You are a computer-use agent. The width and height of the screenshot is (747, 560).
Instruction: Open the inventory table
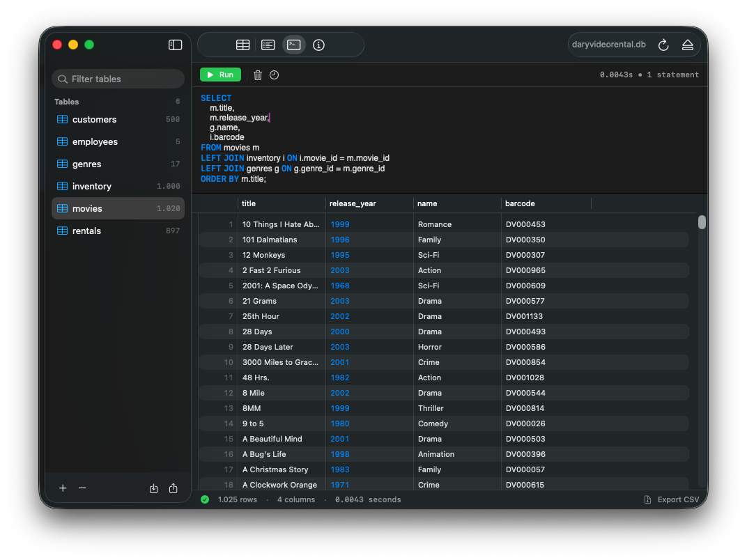(x=118, y=186)
